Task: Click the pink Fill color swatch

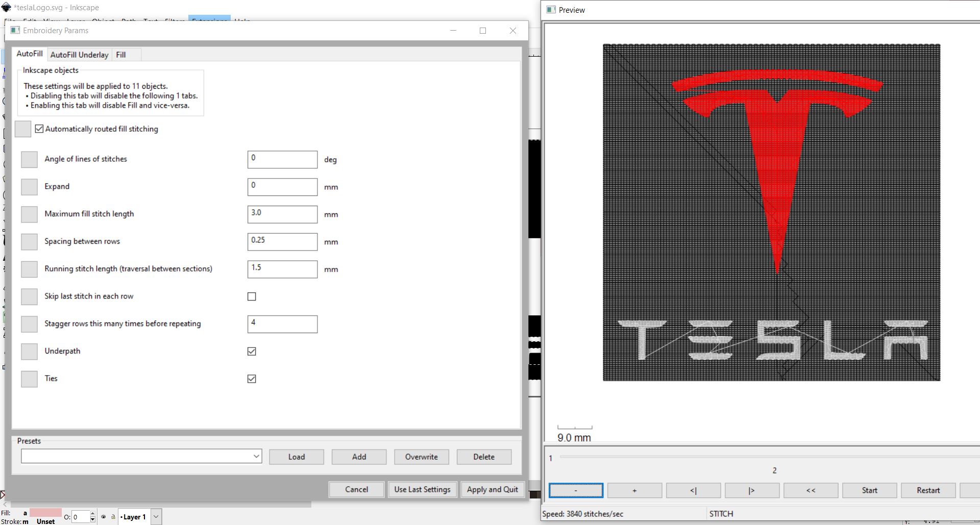Action: (x=45, y=513)
